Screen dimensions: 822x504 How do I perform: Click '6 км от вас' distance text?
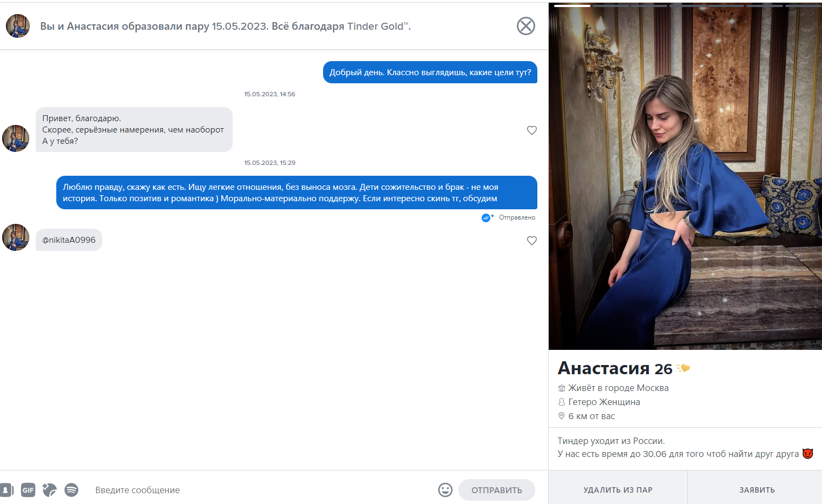pos(591,416)
